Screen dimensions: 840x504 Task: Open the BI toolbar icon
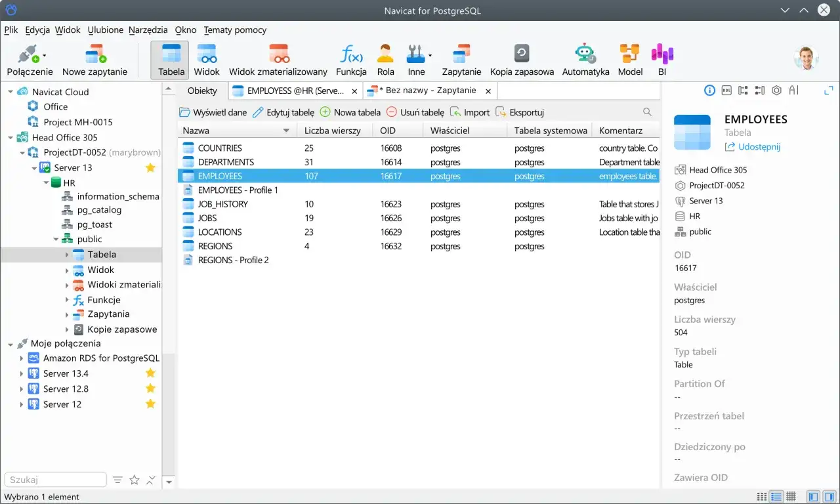662,54
